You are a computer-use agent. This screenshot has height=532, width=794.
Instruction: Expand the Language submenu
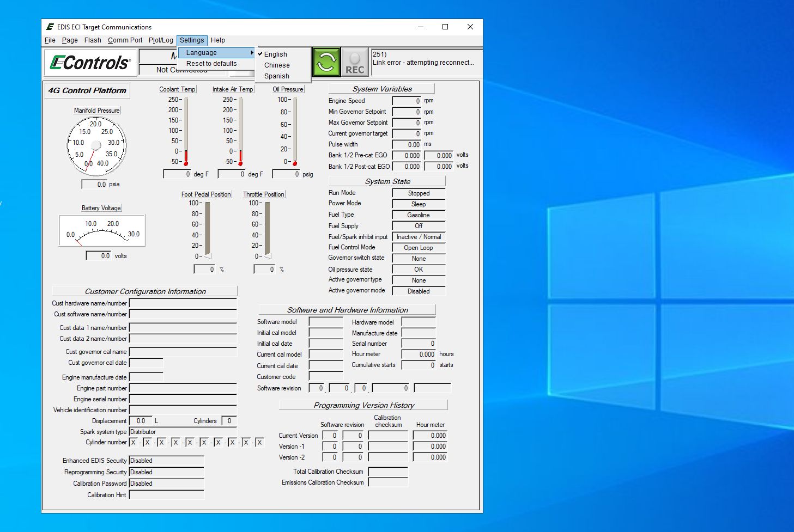coord(216,53)
